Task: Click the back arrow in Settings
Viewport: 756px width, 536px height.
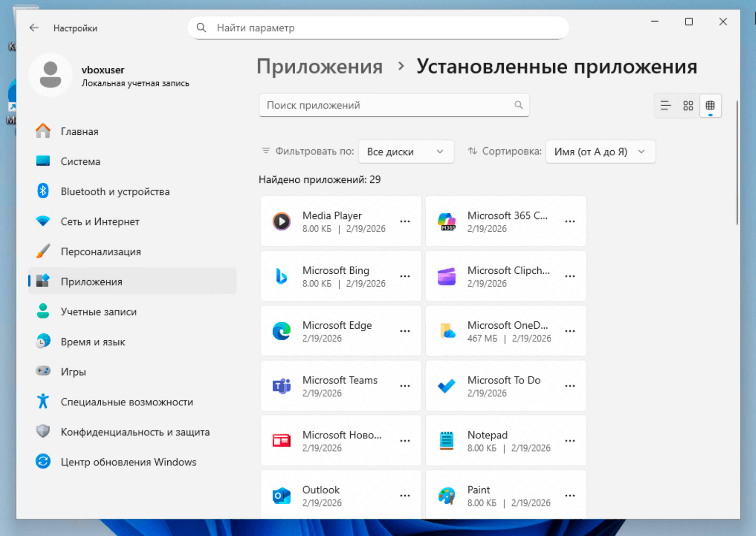Action: 34,28
